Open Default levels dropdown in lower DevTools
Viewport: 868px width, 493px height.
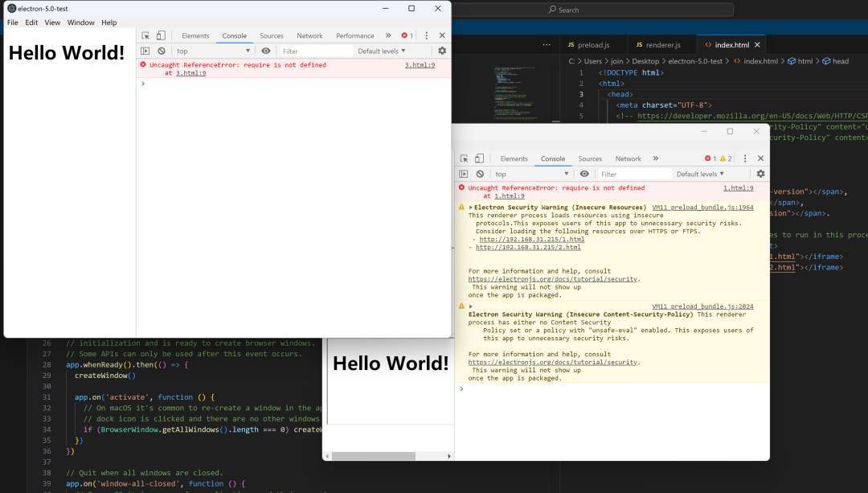tap(700, 174)
